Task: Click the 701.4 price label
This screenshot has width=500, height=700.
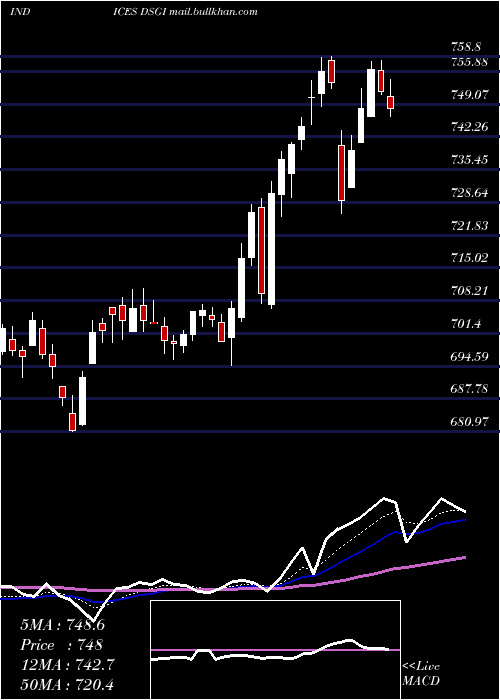Action: click(466, 324)
